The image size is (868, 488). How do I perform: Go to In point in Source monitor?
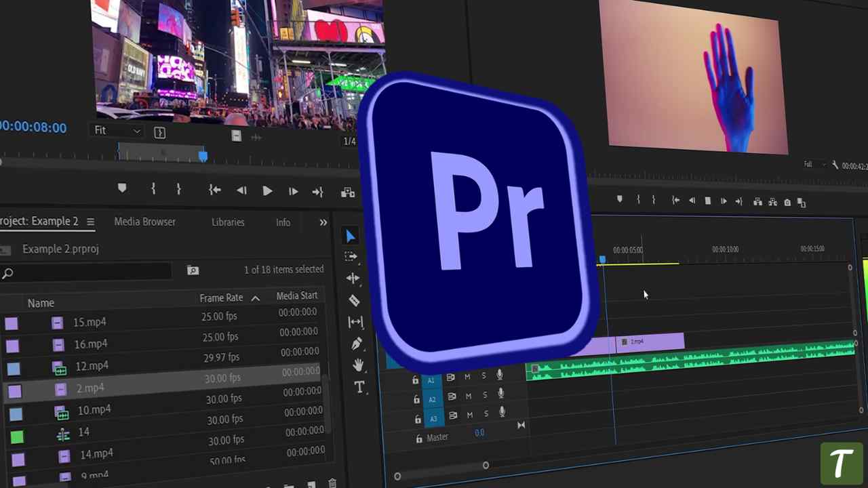pos(214,191)
